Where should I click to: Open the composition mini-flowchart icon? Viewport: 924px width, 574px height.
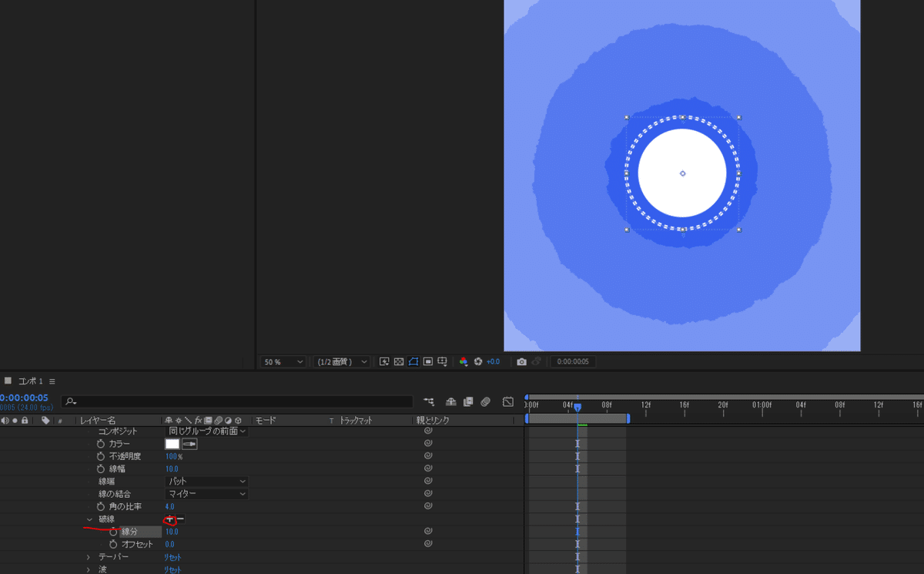428,401
